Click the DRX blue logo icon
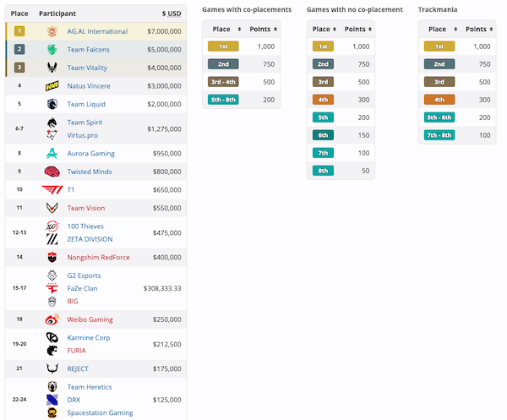The width and height of the screenshot is (507, 420). [52, 400]
